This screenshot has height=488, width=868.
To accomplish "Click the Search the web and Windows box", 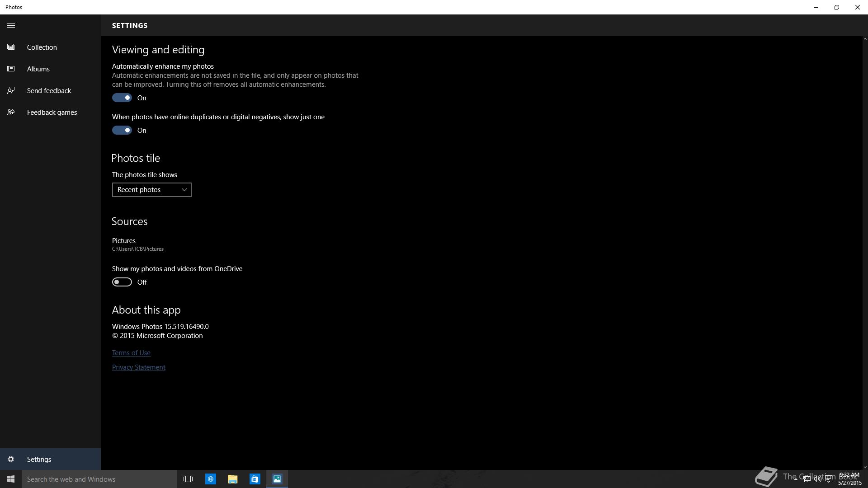I will tap(99, 479).
